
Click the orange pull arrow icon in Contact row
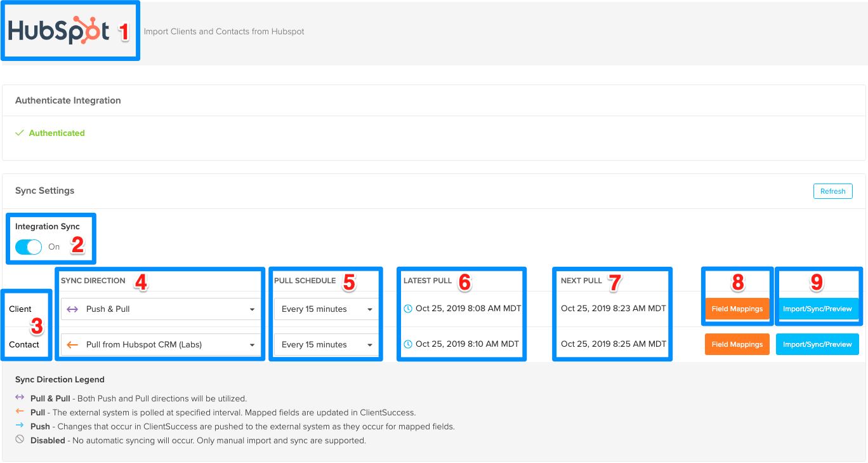point(72,345)
